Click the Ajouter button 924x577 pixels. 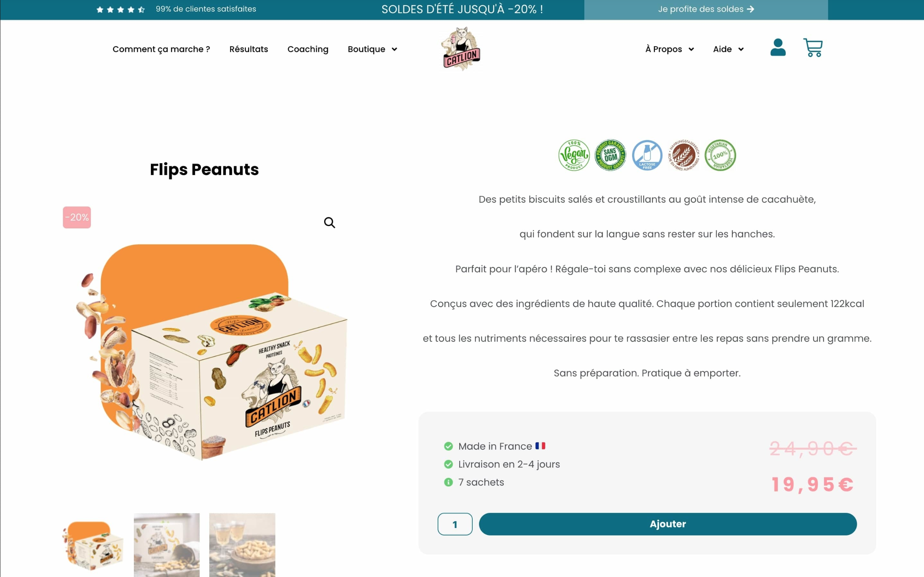(x=668, y=524)
